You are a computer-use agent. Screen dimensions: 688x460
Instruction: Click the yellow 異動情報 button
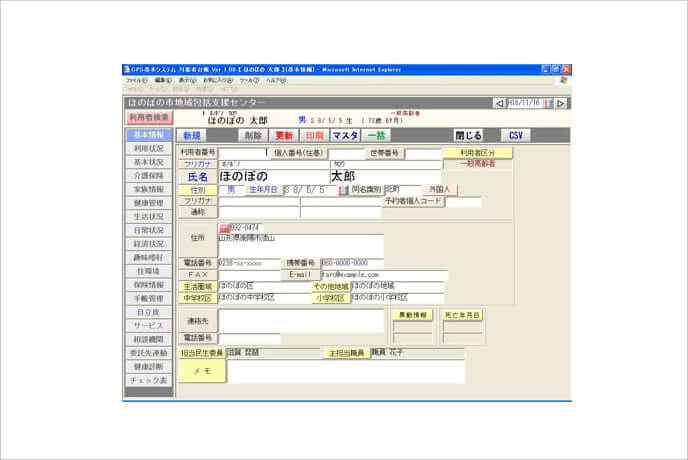(x=412, y=315)
